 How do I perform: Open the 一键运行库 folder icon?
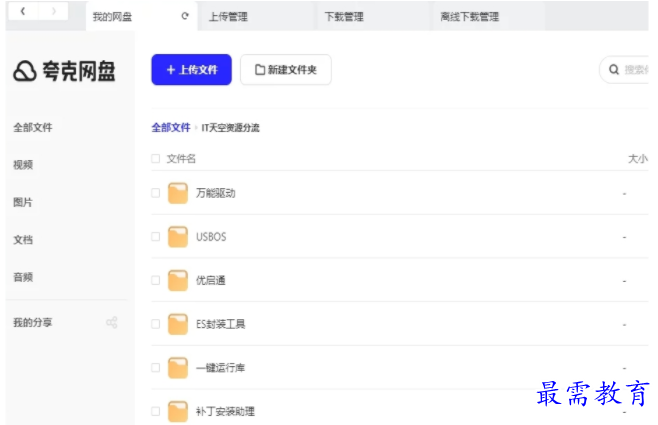pyautogui.click(x=178, y=368)
